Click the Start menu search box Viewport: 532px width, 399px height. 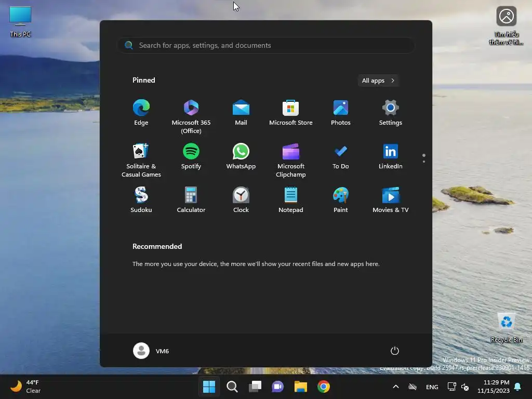(x=266, y=45)
